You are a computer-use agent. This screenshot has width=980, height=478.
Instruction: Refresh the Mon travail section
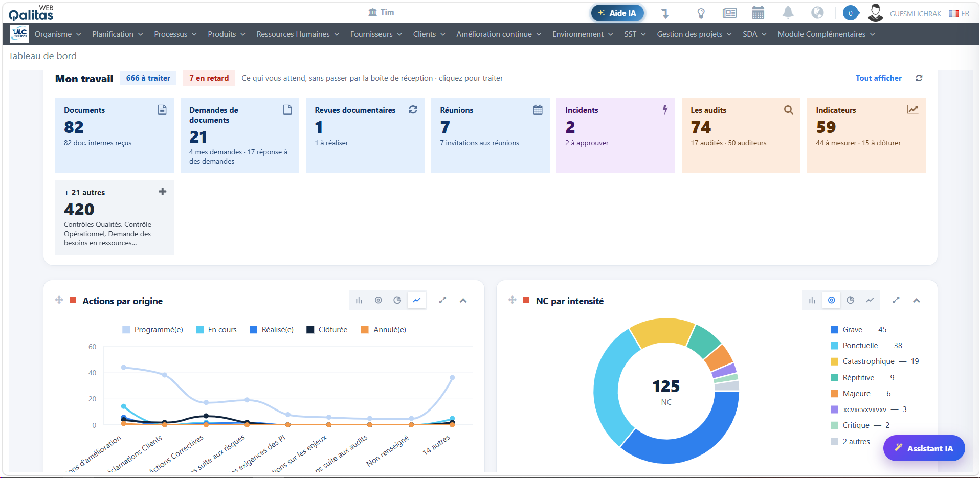click(919, 78)
